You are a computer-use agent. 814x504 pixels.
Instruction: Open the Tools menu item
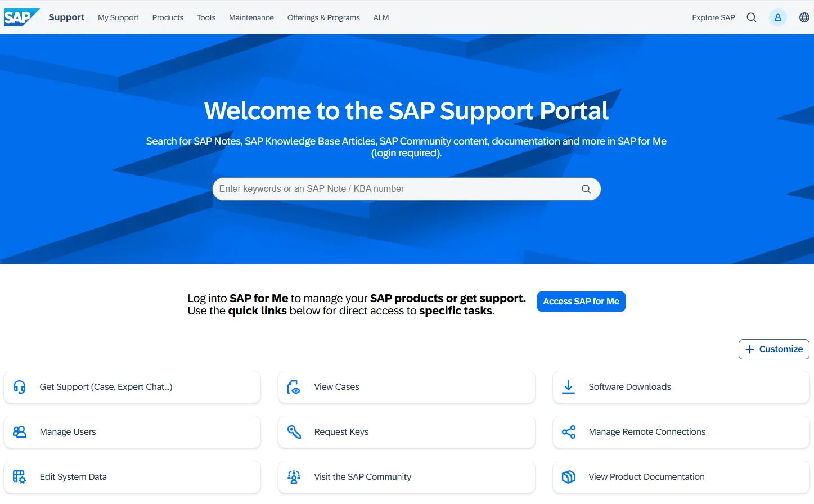[x=206, y=17]
